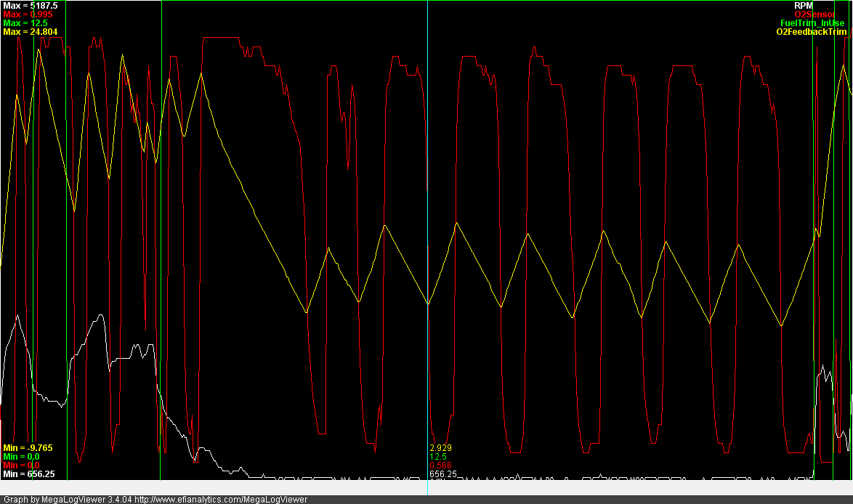The height and width of the screenshot is (504, 853).
Task: Click the red cursor value 0.566
Action: tap(440, 465)
